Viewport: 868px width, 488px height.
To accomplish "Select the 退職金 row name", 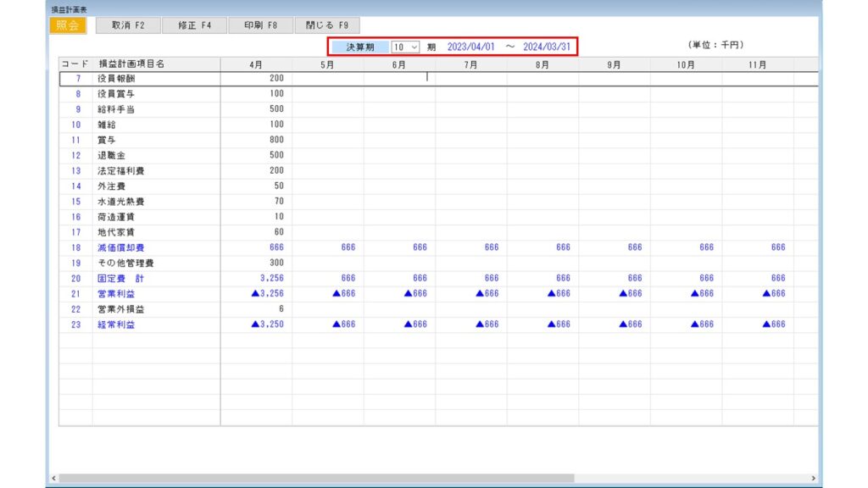I will point(111,156).
